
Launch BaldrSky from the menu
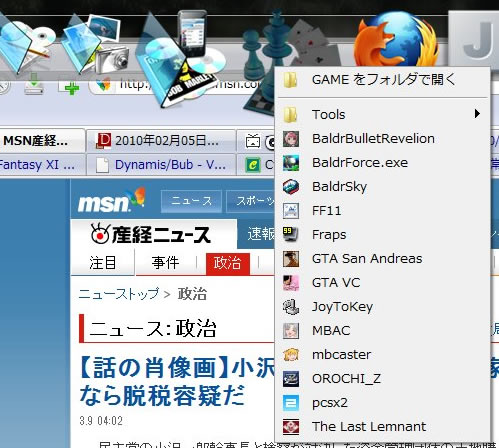[382, 187]
